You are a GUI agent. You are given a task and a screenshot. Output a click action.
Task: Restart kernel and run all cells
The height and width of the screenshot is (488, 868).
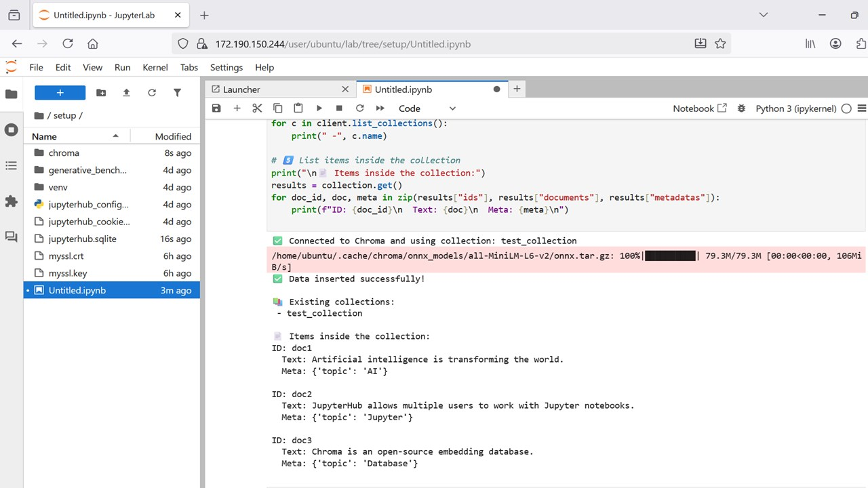[x=380, y=108]
